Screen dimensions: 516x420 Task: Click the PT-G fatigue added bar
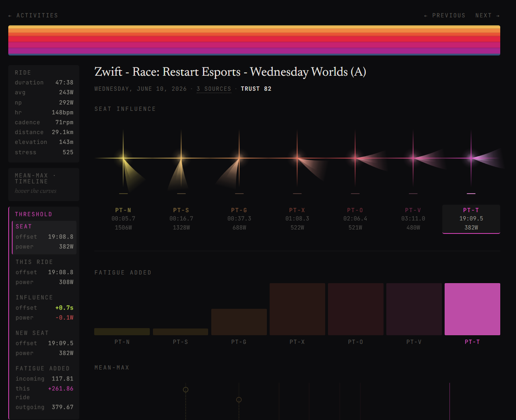coord(239,322)
